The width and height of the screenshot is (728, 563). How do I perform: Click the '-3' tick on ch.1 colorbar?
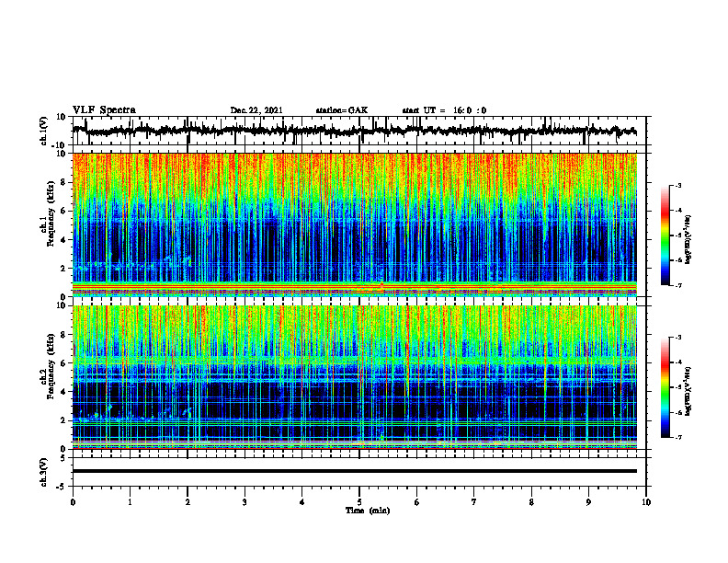678,186
